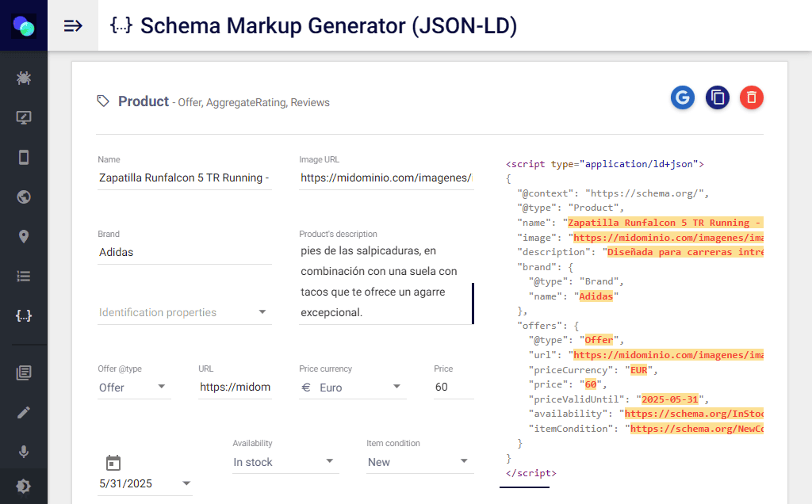The image size is (812, 504).
Task: Delete schema with the red trash button
Action: point(752,97)
